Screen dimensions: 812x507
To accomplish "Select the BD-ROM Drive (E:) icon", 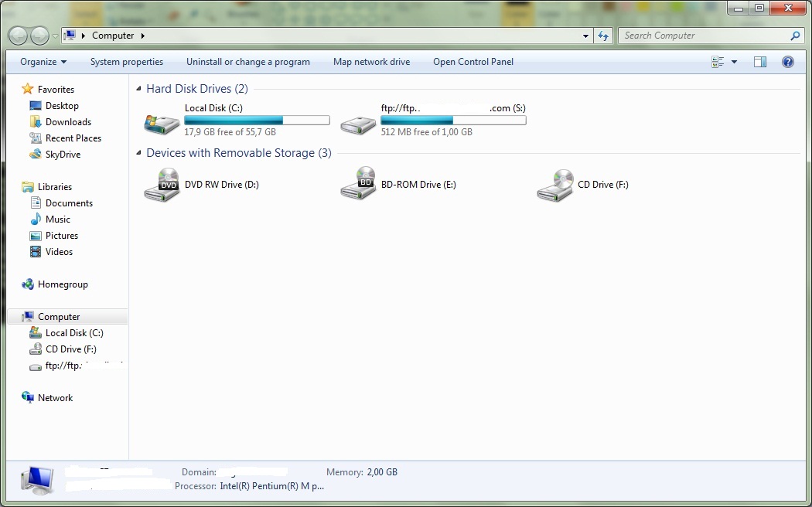I will [x=358, y=185].
